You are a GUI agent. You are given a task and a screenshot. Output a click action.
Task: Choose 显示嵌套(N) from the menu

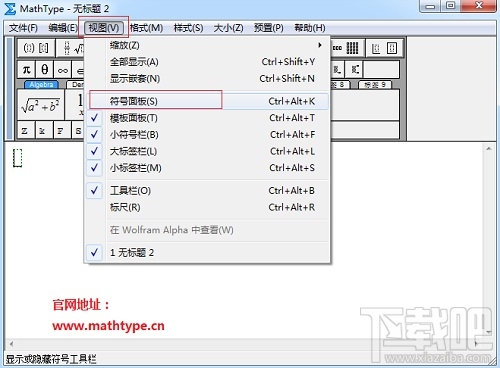pyautogui.click(x=207, y=78)
